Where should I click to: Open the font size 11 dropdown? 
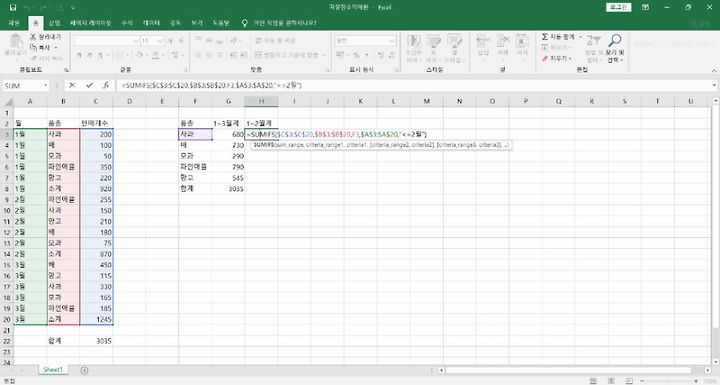pyautogui.click(x=160, y=41)
